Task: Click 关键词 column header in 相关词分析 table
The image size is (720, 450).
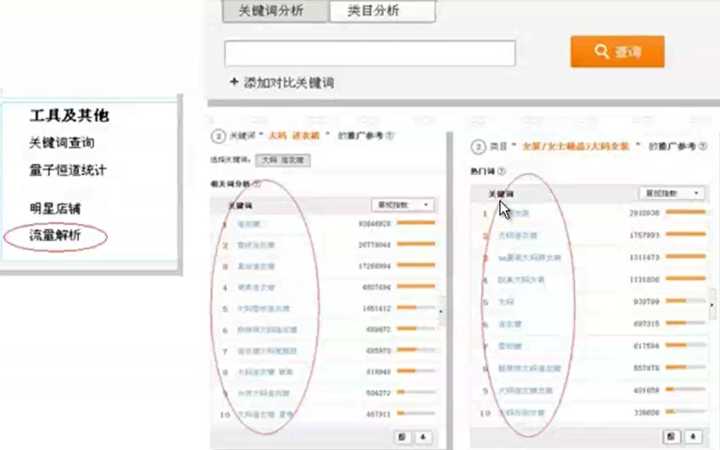Action: (241, 205)
